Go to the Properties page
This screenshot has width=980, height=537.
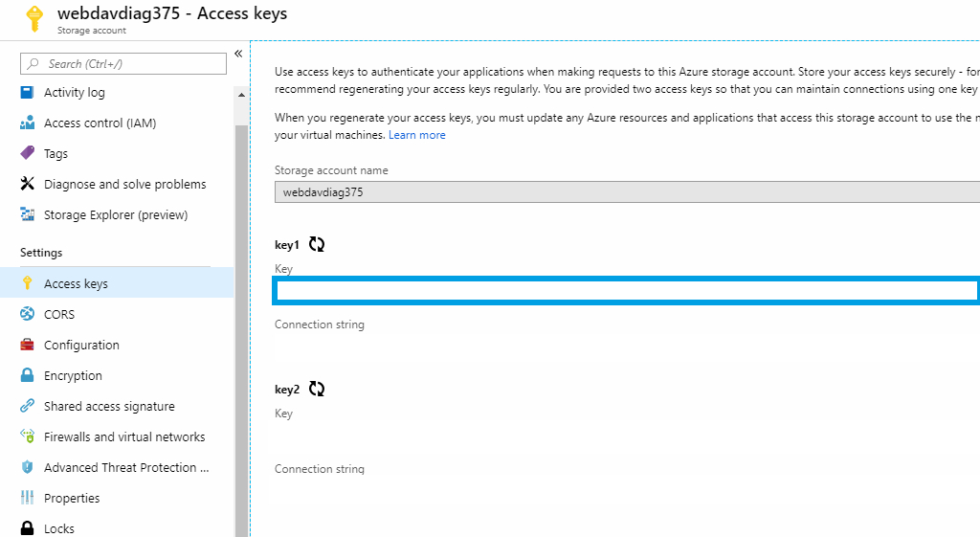pos(72,499)
